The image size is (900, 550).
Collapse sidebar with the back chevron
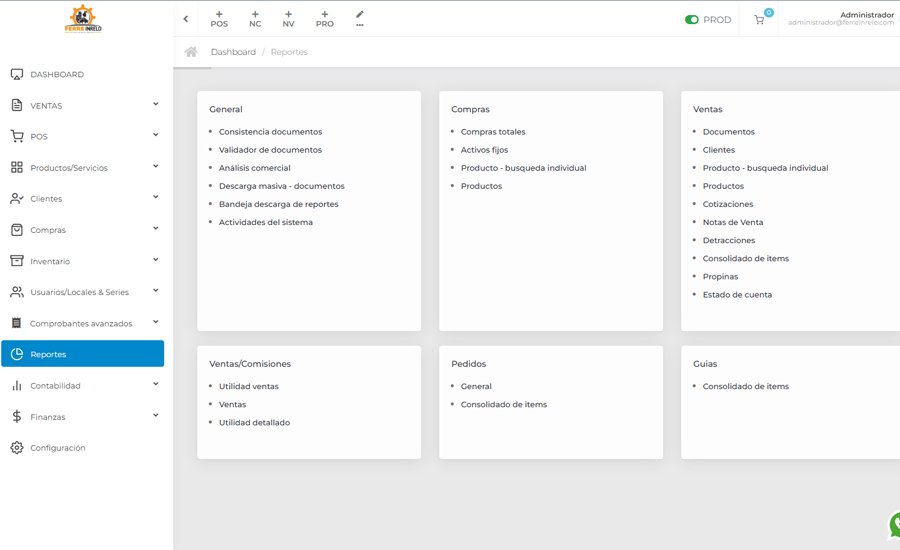186,19
